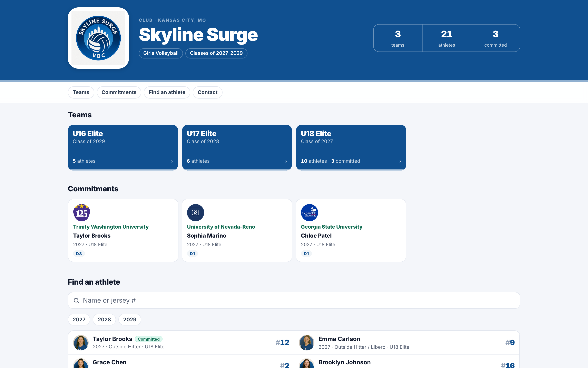Screen dimensions: 588x368
Task: Click the Skyline Surge VBC club logo
Action: point(98,38)
